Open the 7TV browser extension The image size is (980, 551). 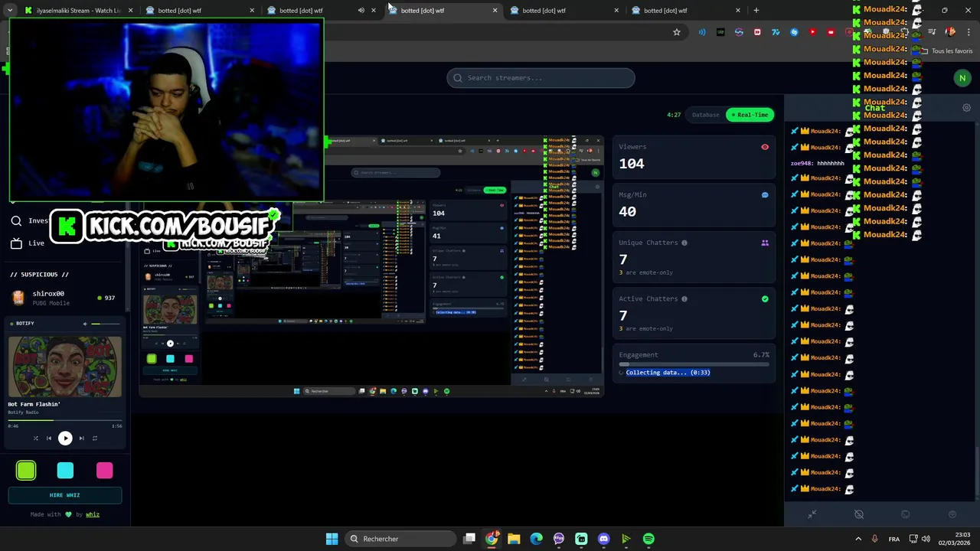tap(776, 32)
